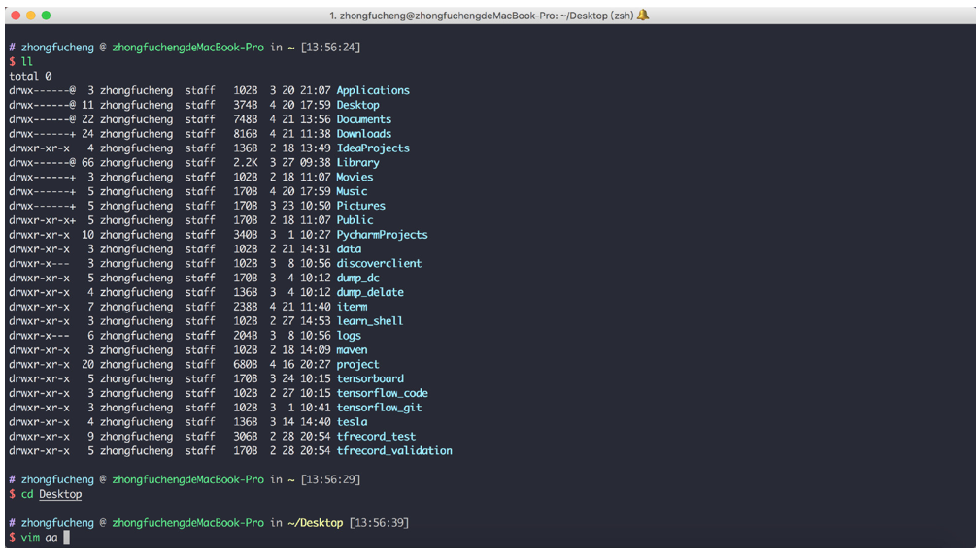Click the 816B size of Downloads row

click(246, 134)
